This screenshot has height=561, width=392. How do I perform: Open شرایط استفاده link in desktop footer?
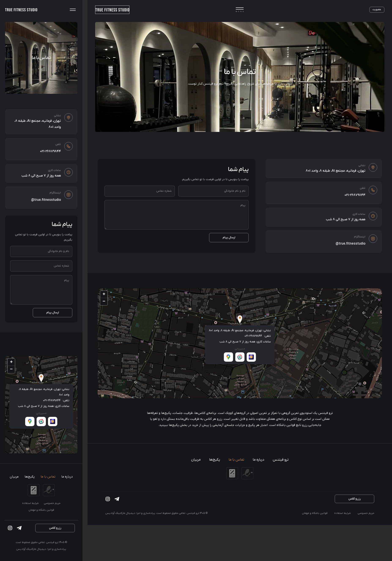[342, 513]
